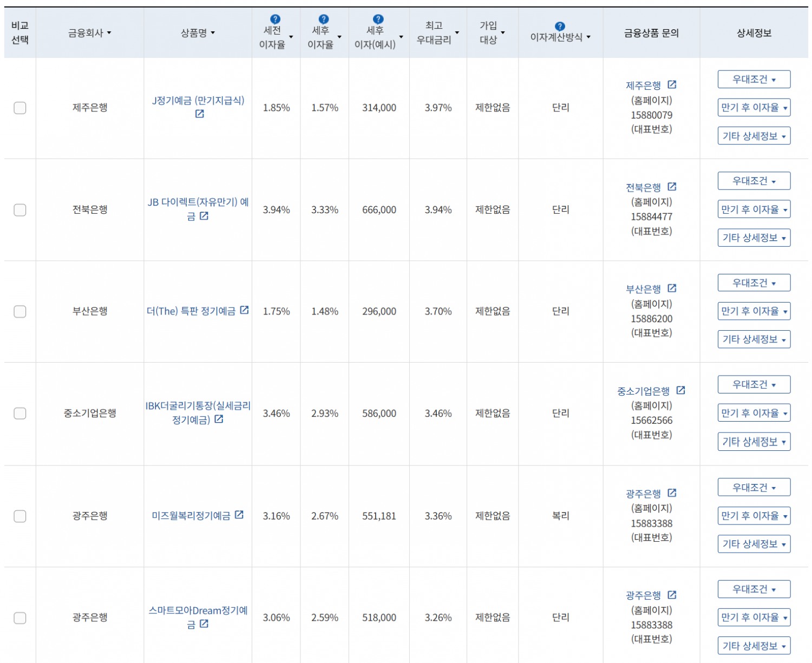This screenshot has height=663, width=812.
Task: Expand 만기 후 이자율 for 미즈월복리정기예금 row
Action: coord(754,516)
